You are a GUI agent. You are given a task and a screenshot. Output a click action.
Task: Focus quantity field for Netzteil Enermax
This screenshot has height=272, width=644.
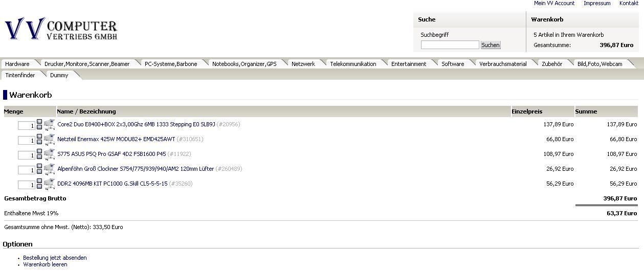pyautogui.click(x=27, y=140)
